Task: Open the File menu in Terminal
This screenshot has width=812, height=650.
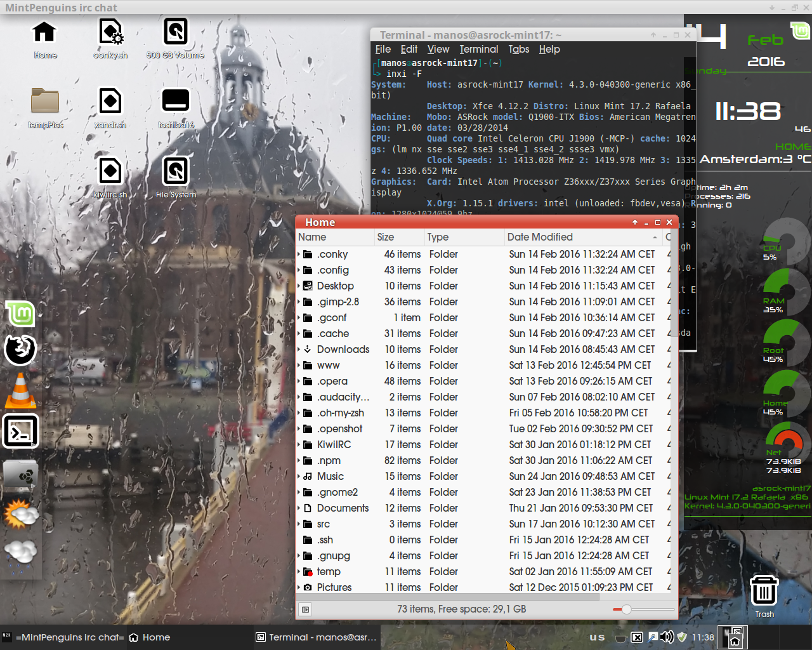Action: click(383, 49)
